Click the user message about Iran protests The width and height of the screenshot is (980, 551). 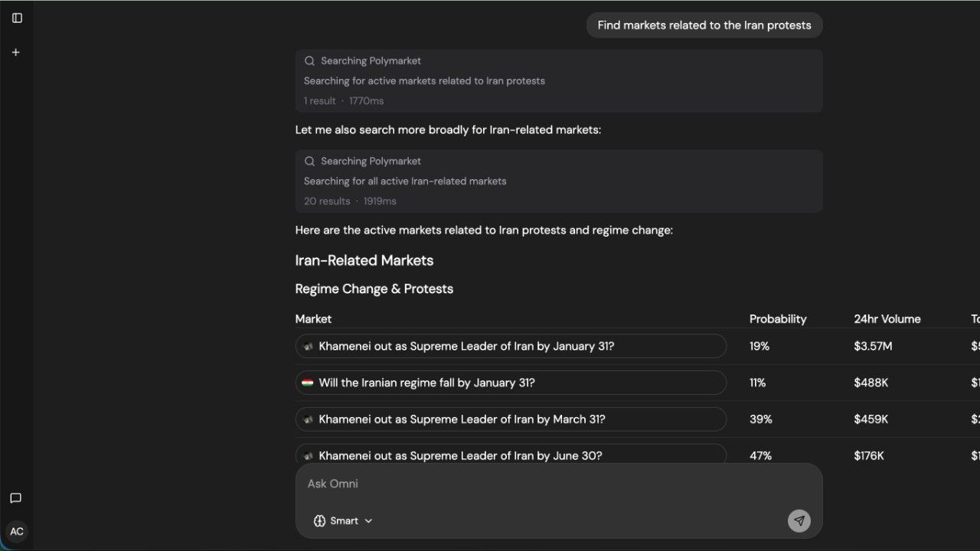[x=704, y=25]
